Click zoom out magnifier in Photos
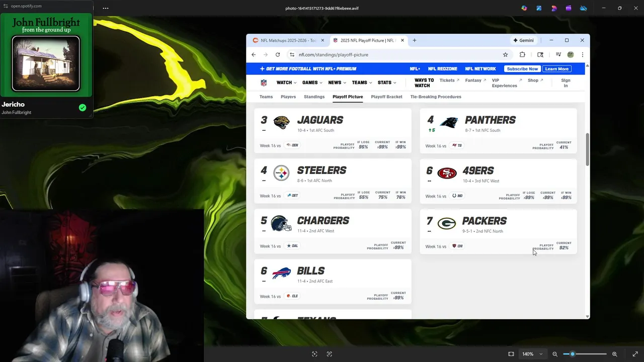The image size is (644, 362). pos(555,354)
